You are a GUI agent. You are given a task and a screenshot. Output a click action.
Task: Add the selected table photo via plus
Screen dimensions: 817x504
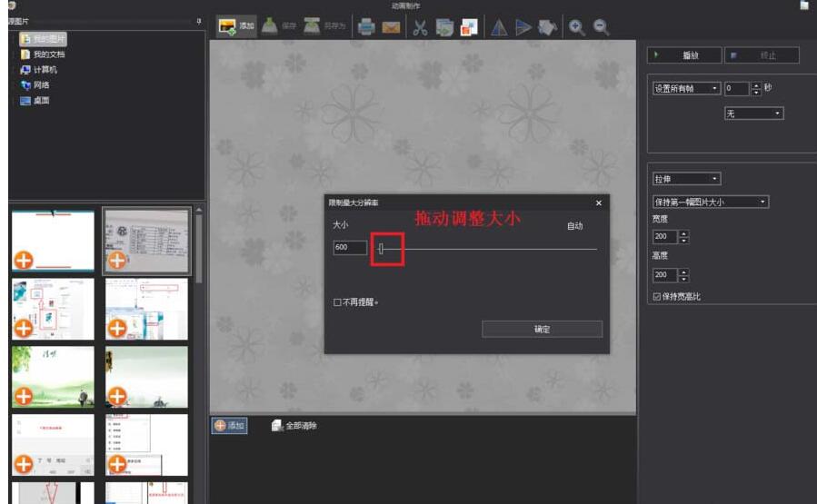click(116, 260)
